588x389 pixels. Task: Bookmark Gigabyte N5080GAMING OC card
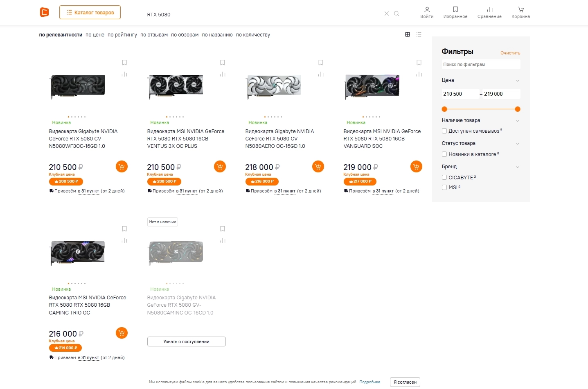223,229
